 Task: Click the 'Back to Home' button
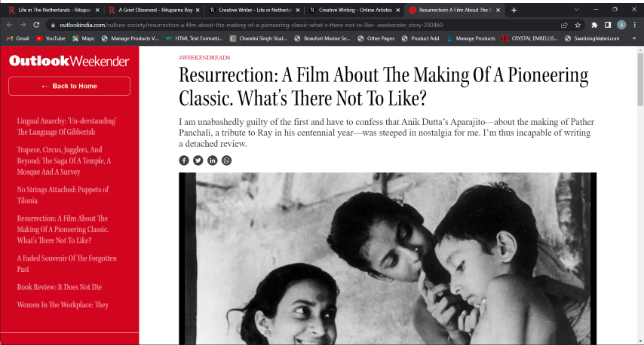[69, 86]
